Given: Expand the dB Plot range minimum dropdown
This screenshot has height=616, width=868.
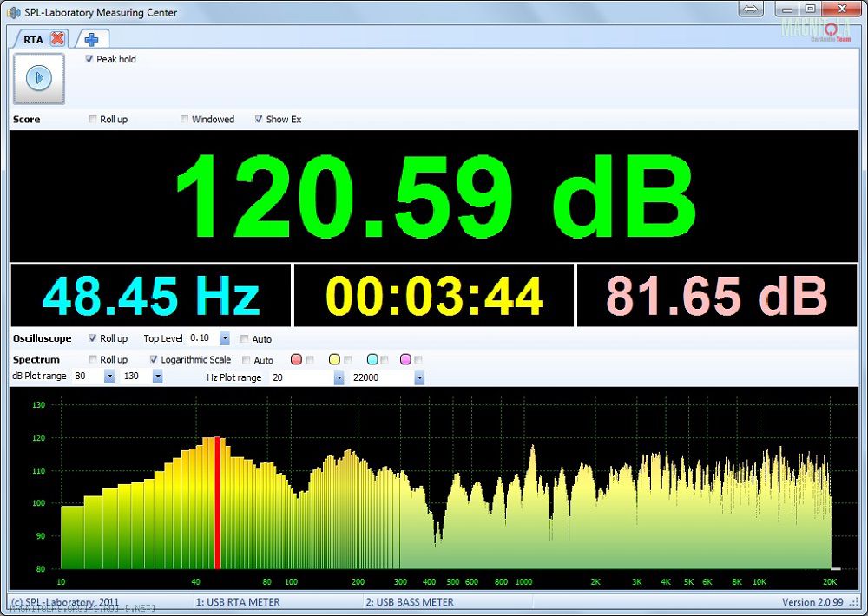Looking at the screenshot, I should coord(108,377).
